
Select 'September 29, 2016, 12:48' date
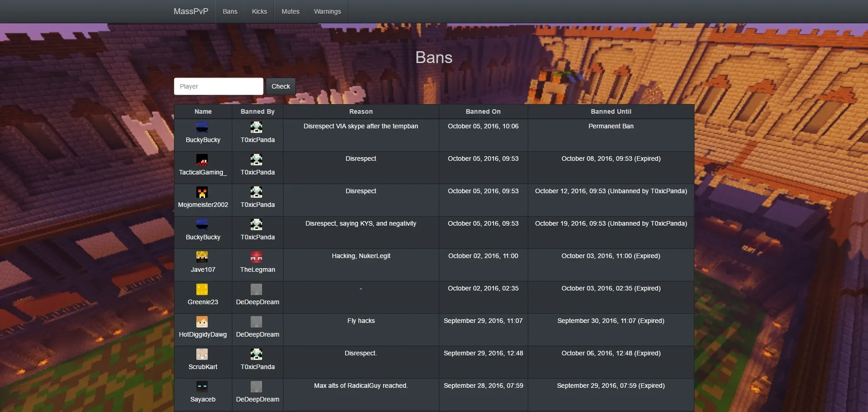click(484, 353)
